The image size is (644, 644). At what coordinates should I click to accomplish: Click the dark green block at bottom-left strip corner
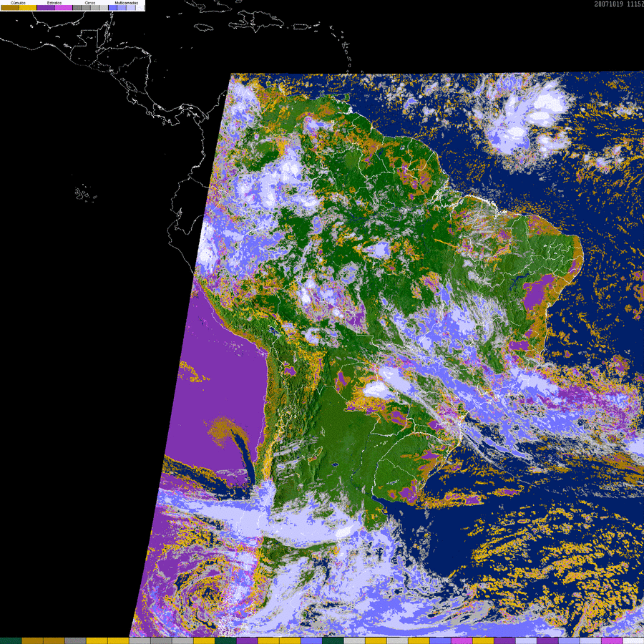(x=11, y=640)
